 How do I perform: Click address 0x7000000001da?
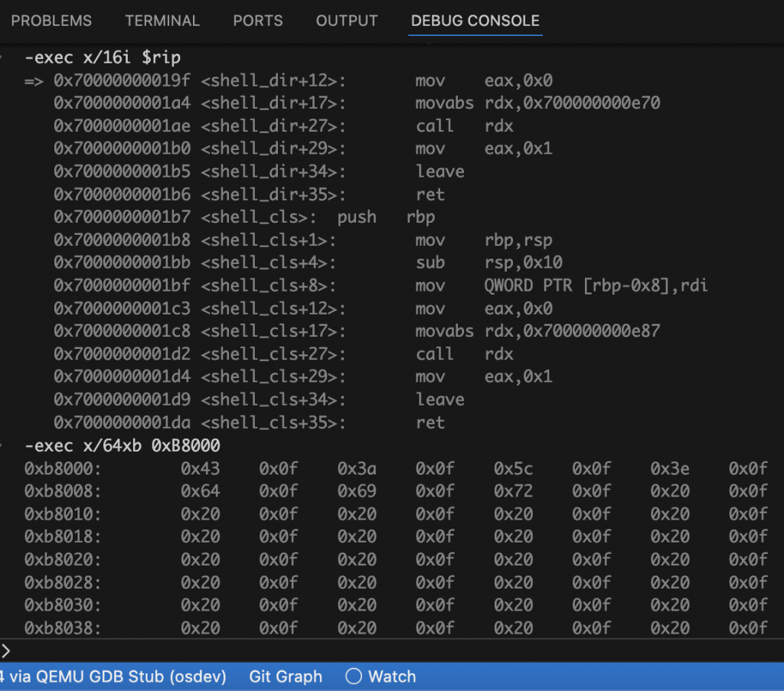click(122, 422)
